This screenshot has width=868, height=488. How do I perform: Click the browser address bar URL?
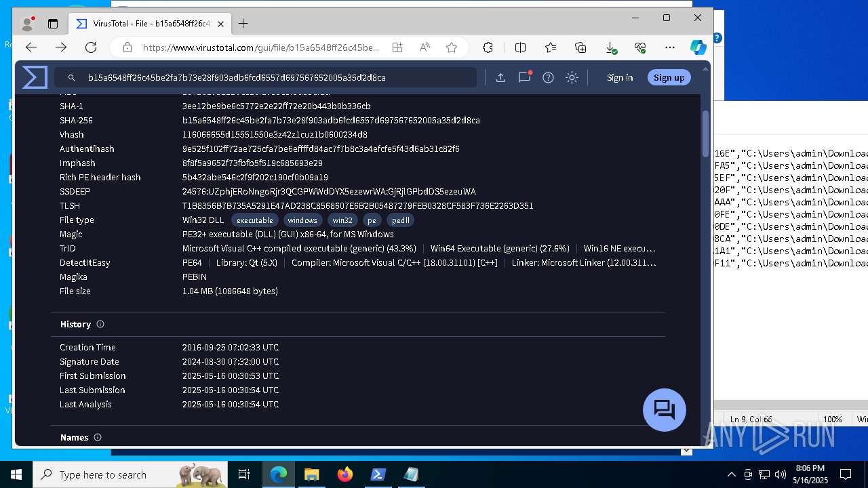point(261,47)
